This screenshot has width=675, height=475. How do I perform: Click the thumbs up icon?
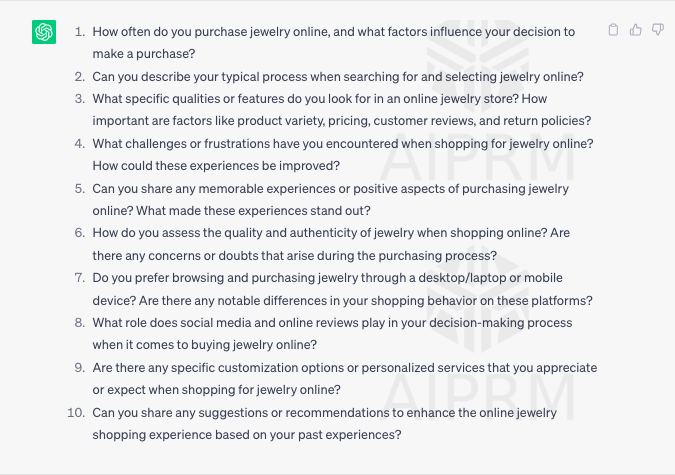pos(635,30)
